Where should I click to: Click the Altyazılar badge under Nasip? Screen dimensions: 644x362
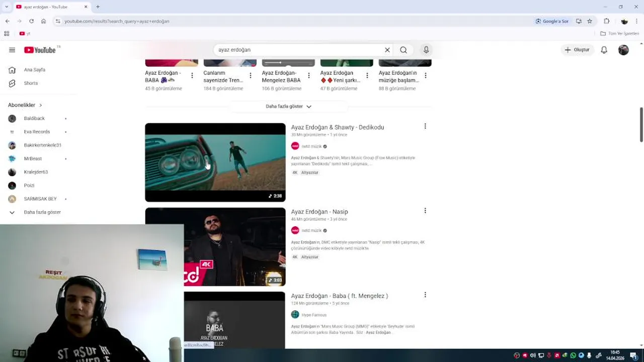309,257
